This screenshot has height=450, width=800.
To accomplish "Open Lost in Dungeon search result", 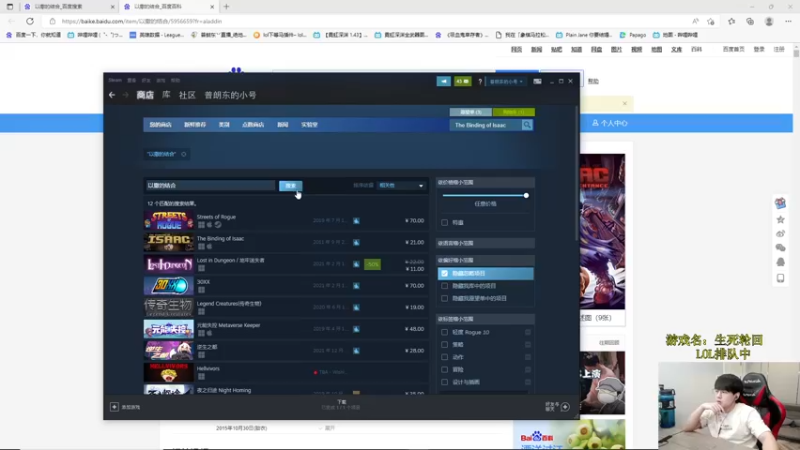I will tap(286, 264).
